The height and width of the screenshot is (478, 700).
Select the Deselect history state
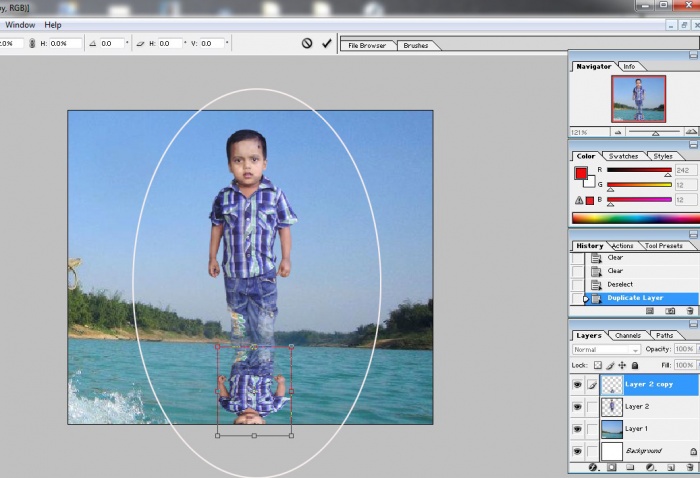(x=621, y=284)
